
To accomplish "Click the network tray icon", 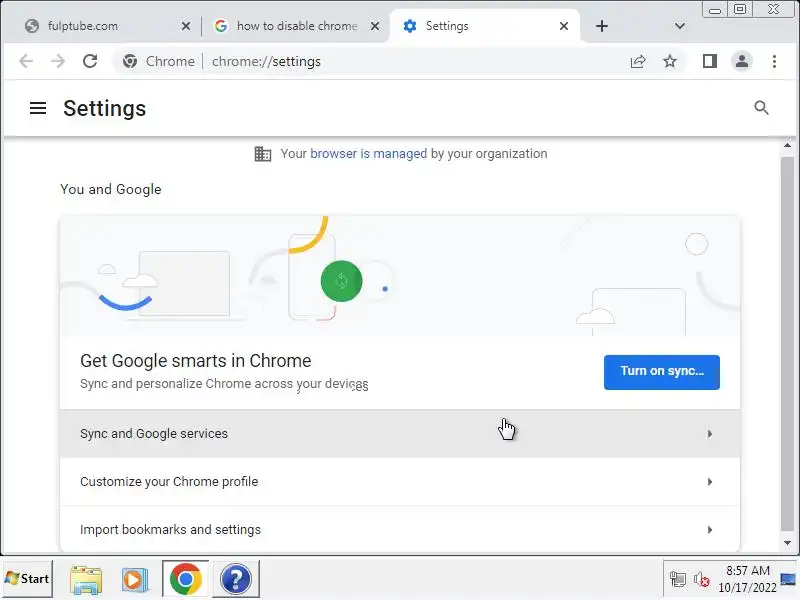I will 678,580.
